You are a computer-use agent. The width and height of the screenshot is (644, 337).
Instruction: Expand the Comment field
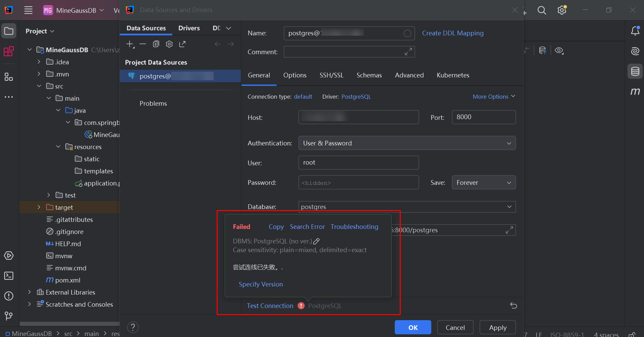(x=408, y=52)
